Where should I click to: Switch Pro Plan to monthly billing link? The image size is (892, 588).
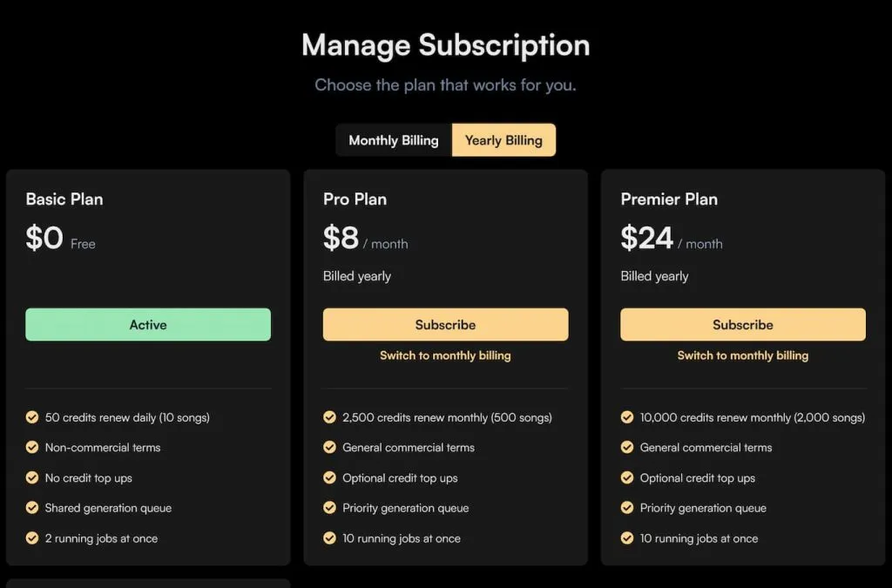(445, 355)
